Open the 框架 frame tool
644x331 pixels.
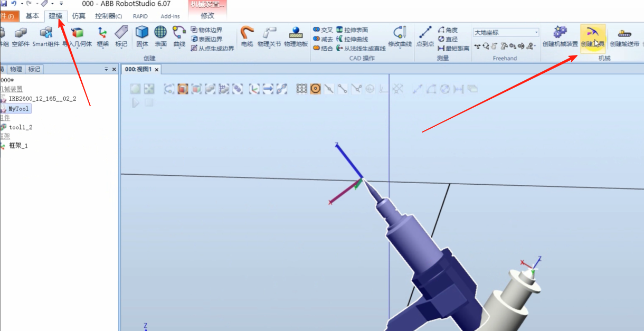102,37
